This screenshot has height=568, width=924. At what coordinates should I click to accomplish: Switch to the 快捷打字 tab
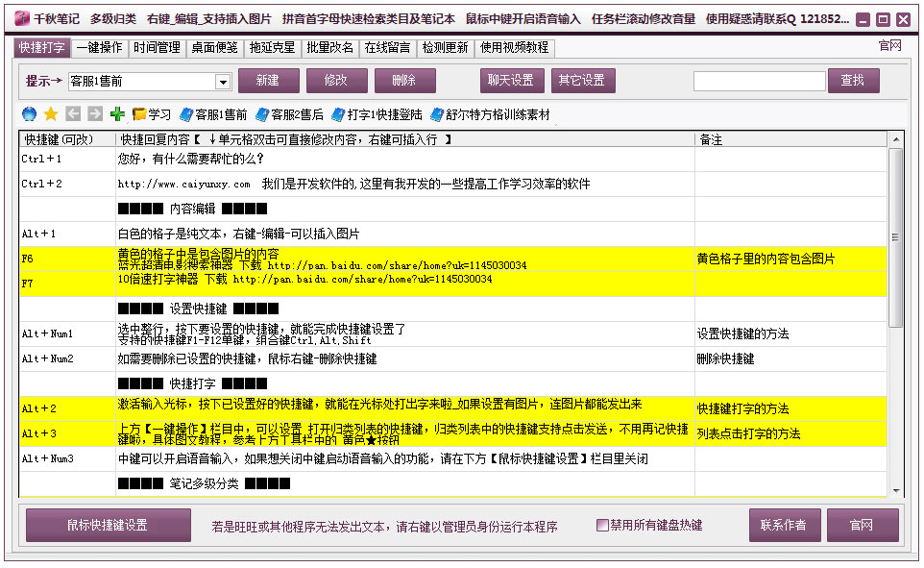(x=42, y=48)
